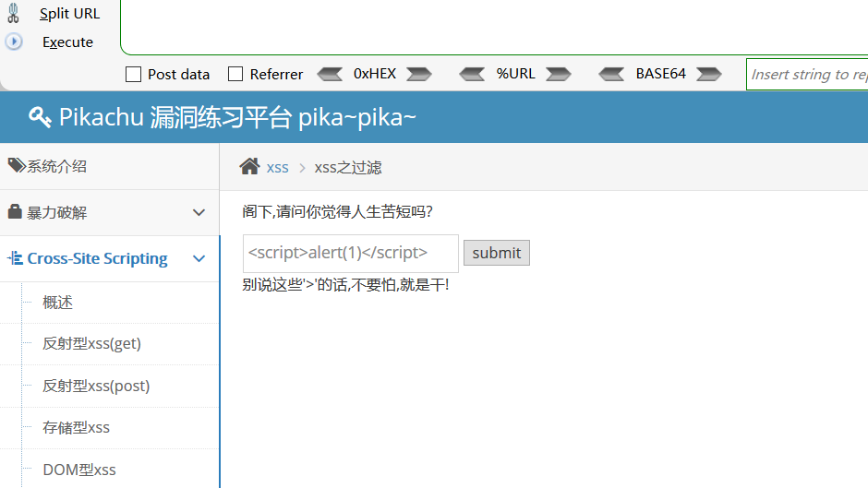Expand the 暴力破解 chevron
This screenshot has height=488, width=868.
(199, 212)
